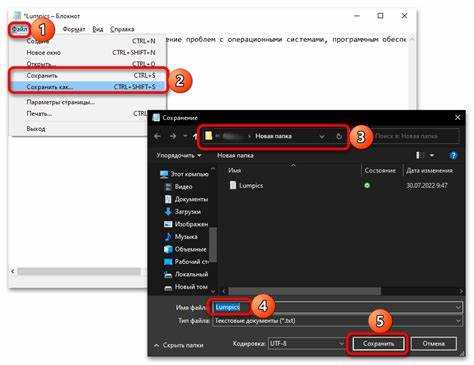Expand the view options arrow

[x=432, y=155]
